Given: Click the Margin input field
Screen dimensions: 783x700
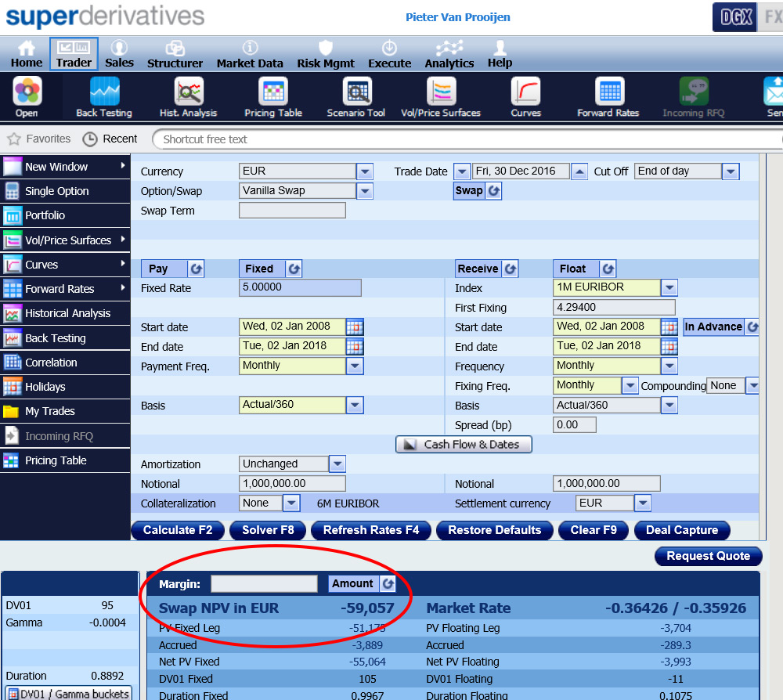Looking at the screenshot, I should (264, 583).
